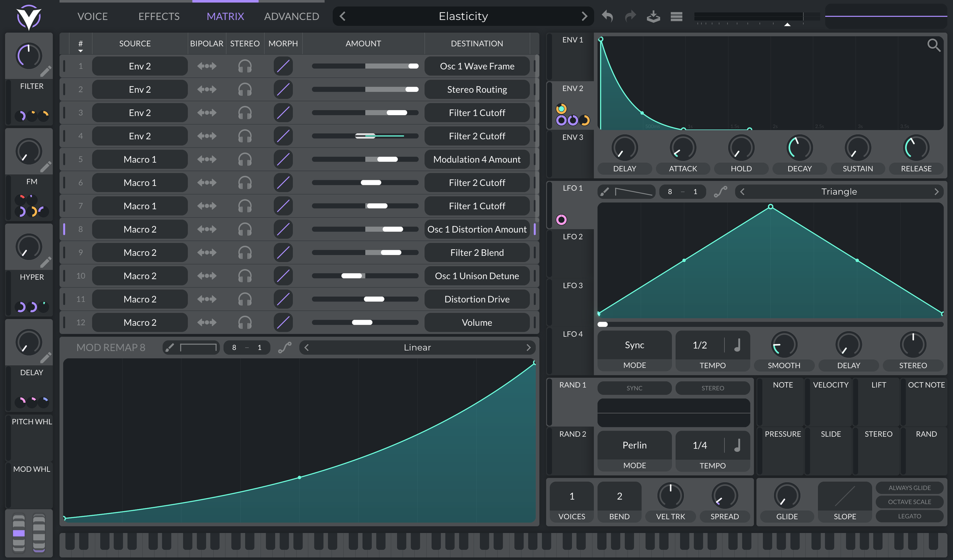Select ENV 3 in the modulator list
Image resolution: width=953 pixels, height=560 pixels.
pos(572,137)
